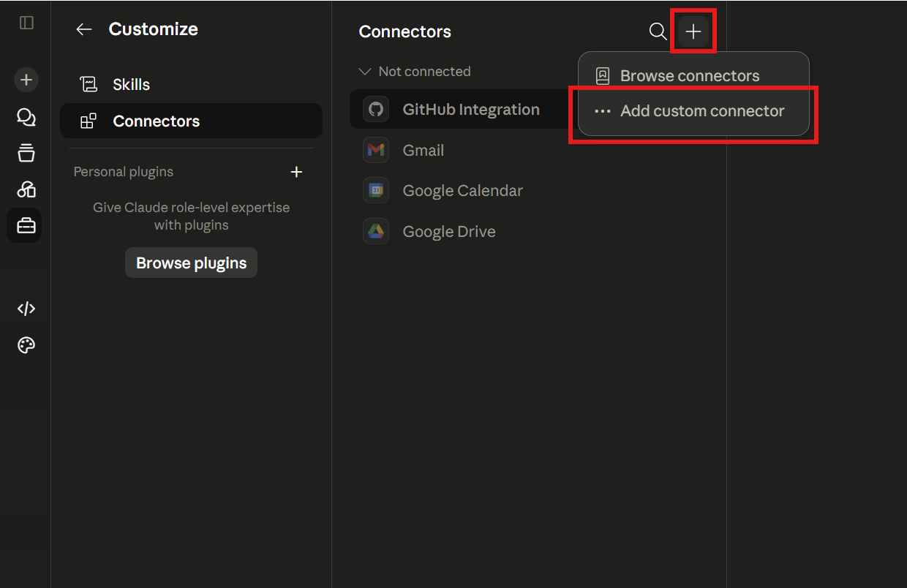The width and height of the screenshot is (907, 588).
Task: Click the Give Claude role-level expertise text
Action: click(x=191, y=216)
